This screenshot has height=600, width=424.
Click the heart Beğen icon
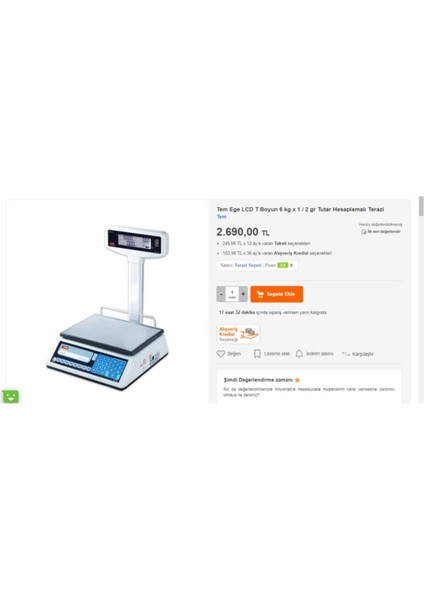pyautogui.click(x=221, y=354)
